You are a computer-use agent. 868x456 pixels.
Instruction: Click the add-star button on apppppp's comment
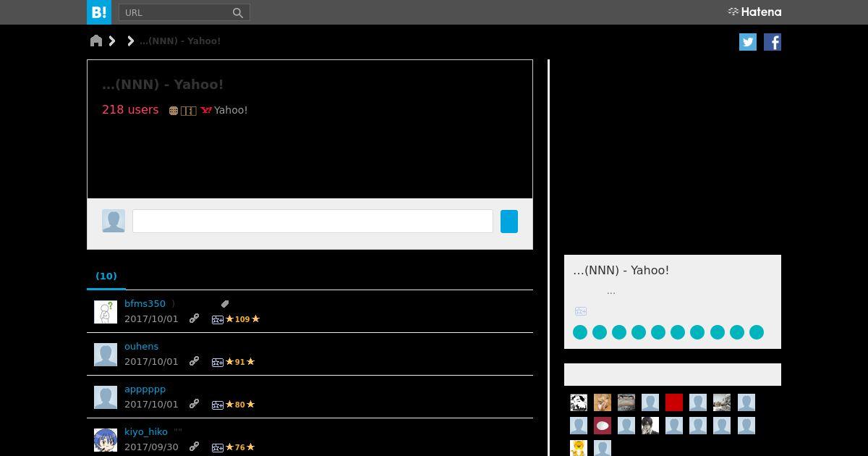pos(217,405)
